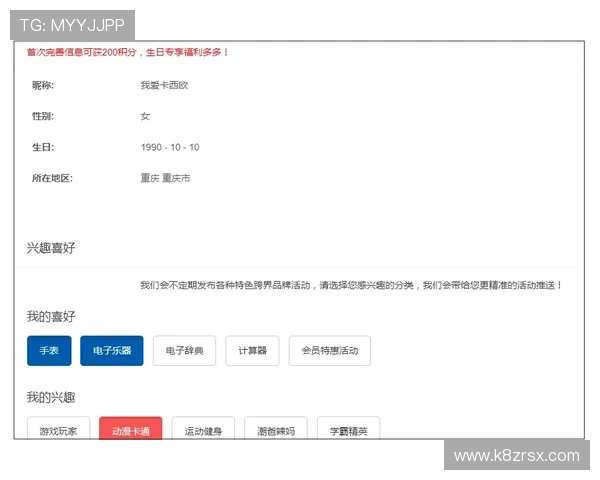The image size is (600, 480).
Task: Click the 生日 label
Action: click(43, 147)
